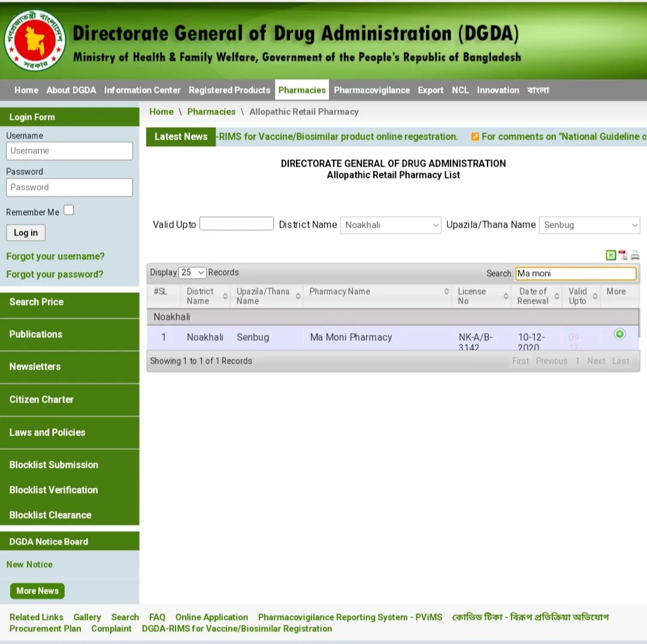Screen dimensions: 647x644
Task: Show more details for Ma Moni Pharmacy
Action: pyautogui.click(x=619, y=334)
